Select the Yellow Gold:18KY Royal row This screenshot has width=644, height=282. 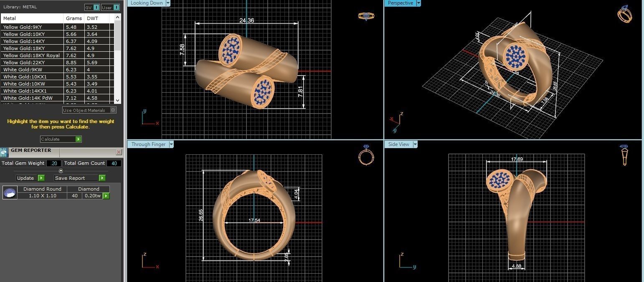click(57, 55)
